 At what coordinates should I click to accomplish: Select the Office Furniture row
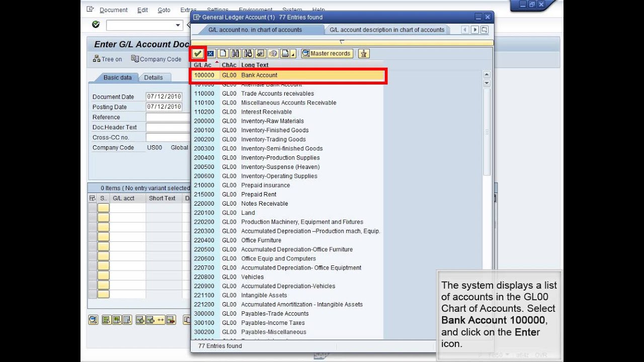point(287,240)
